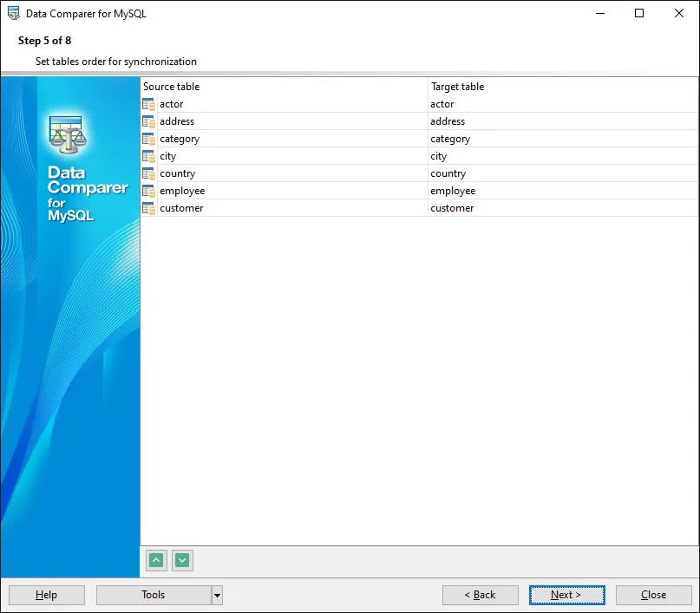Minimize the Data Comparer window

click(x=600, y=13)
